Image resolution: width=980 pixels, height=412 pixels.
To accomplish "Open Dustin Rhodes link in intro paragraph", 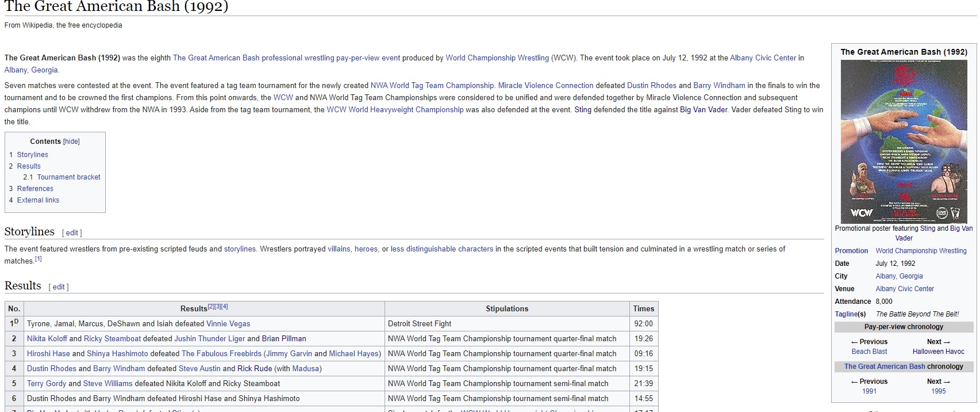I will coord(652,86).
